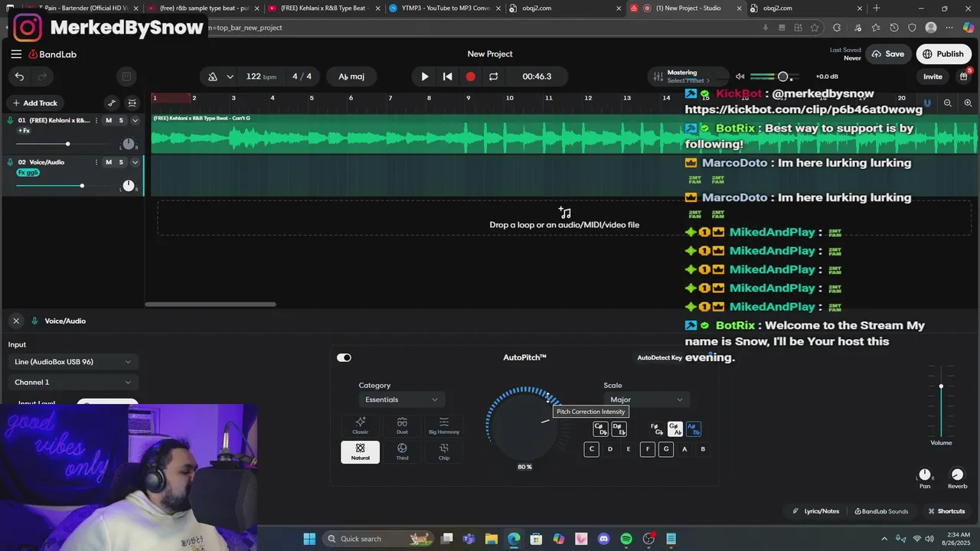Viewport: 980px width, 551px height.
Task: Open the Lyrics/Notes panel
Action: coord(816,511)
